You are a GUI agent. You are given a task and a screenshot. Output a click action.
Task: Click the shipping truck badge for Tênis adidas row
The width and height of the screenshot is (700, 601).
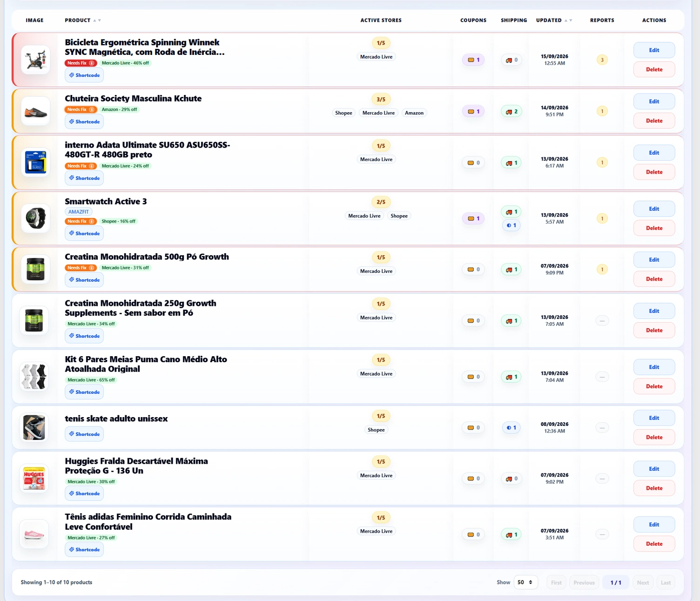512,535
